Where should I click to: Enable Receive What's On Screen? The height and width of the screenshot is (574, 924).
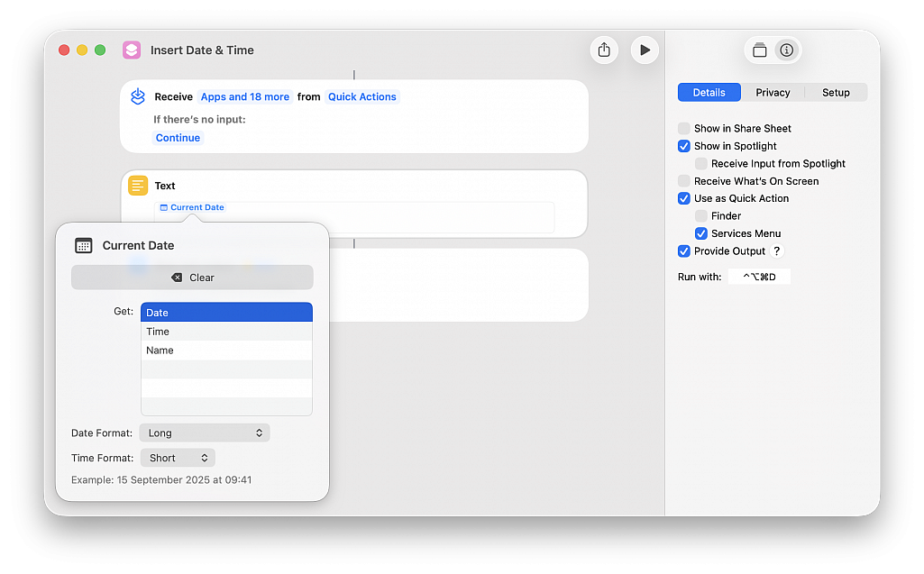point(684,181)
